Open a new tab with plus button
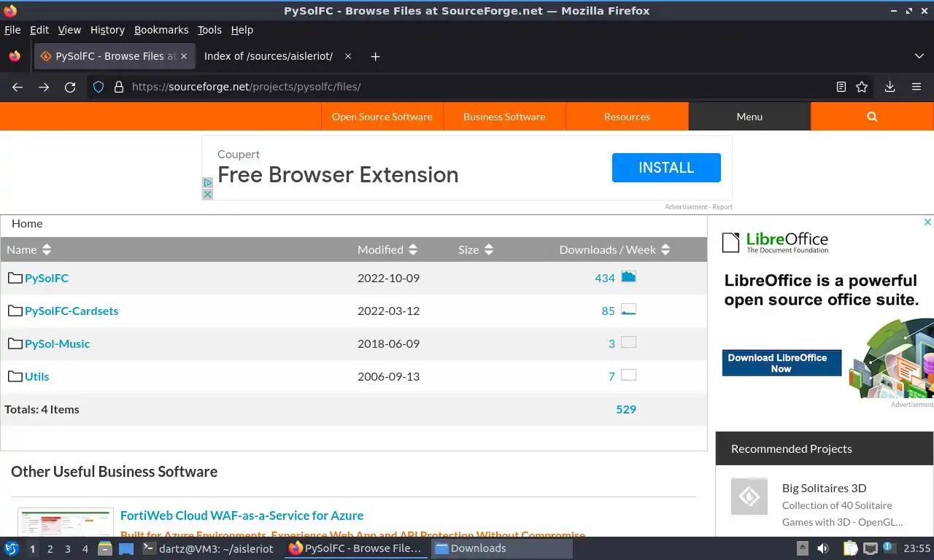The height and width of the screenshot is (560, 934). [x=375, y=56]
